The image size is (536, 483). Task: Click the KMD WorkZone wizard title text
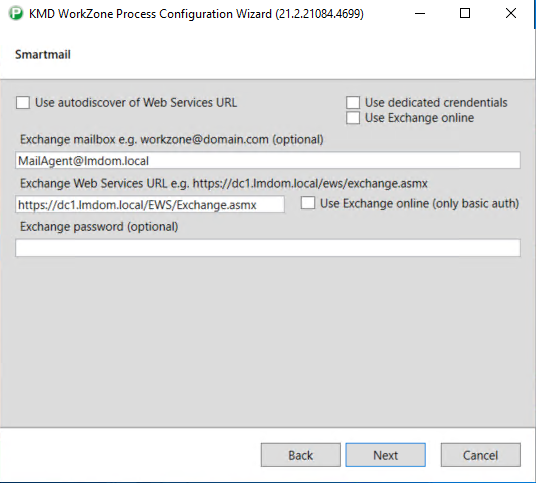[196, 14]
